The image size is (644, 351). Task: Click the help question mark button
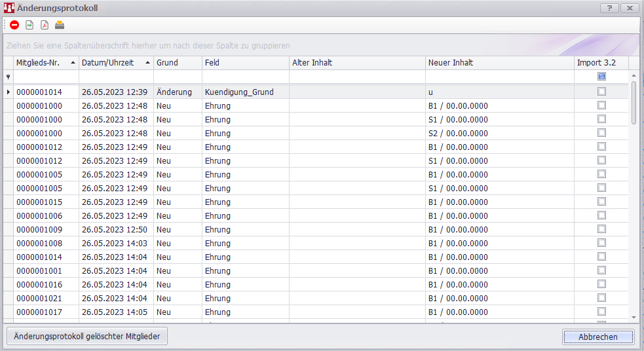609,8
